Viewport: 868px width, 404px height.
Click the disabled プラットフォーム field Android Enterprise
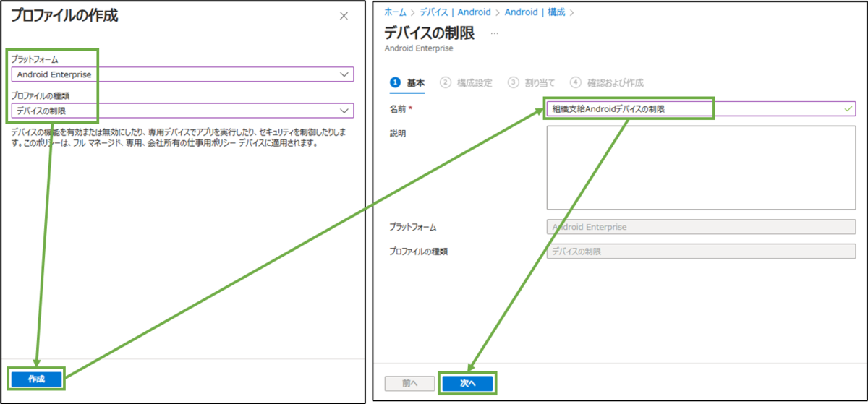pos(702,227)
